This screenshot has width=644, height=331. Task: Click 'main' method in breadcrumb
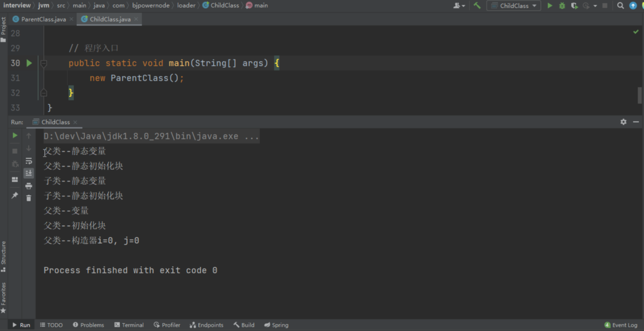[x=257, y=5]
